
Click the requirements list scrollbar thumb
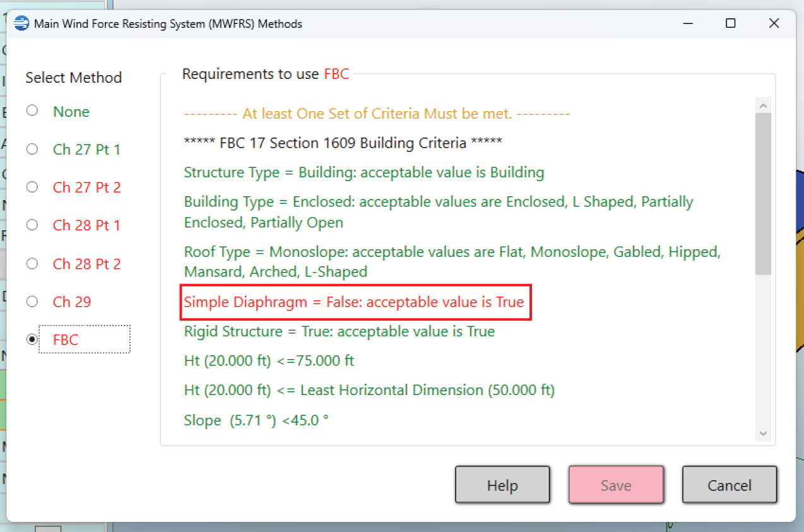click(762, 192)
